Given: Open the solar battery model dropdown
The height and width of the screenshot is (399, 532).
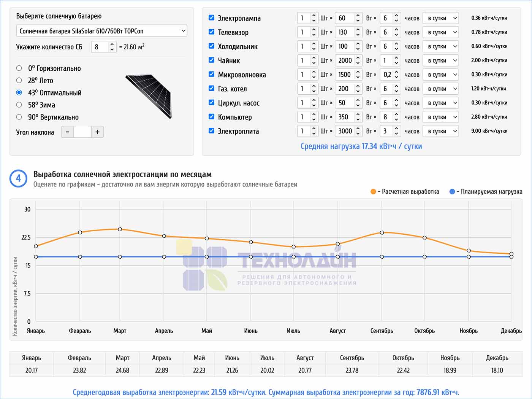Looking at the screenshot, I should pos(101,31).
